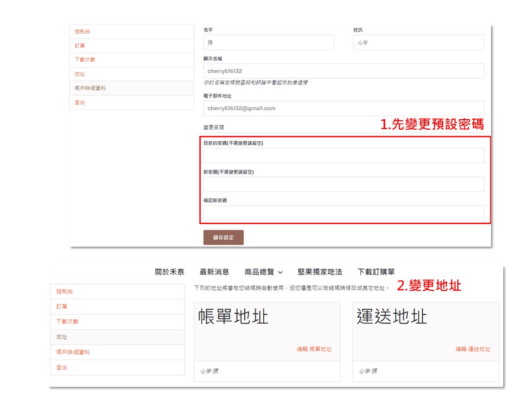Go to 堅果獨家吃法 page

pos(320,272)
